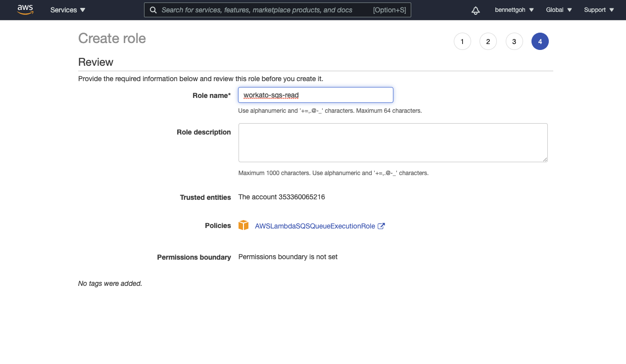Focus the Role name field

(316, 95)
